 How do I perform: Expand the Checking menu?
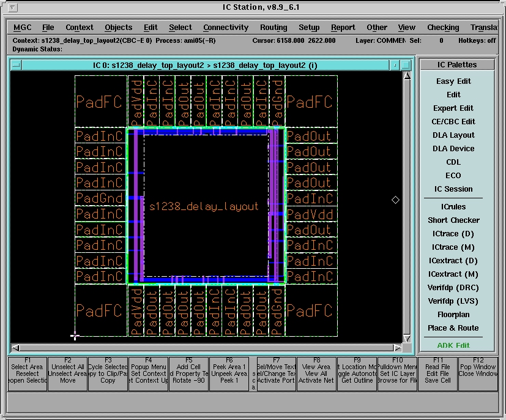click(x=443, y=28)
